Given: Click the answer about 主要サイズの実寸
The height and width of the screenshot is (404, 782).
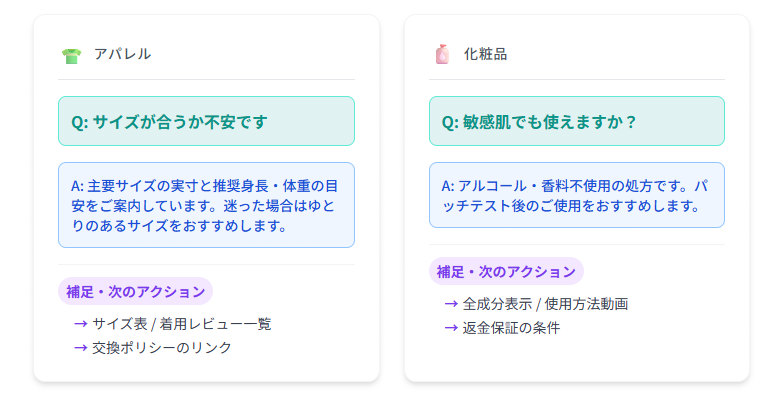Looking at the screenshot, I should coord(206,205).
